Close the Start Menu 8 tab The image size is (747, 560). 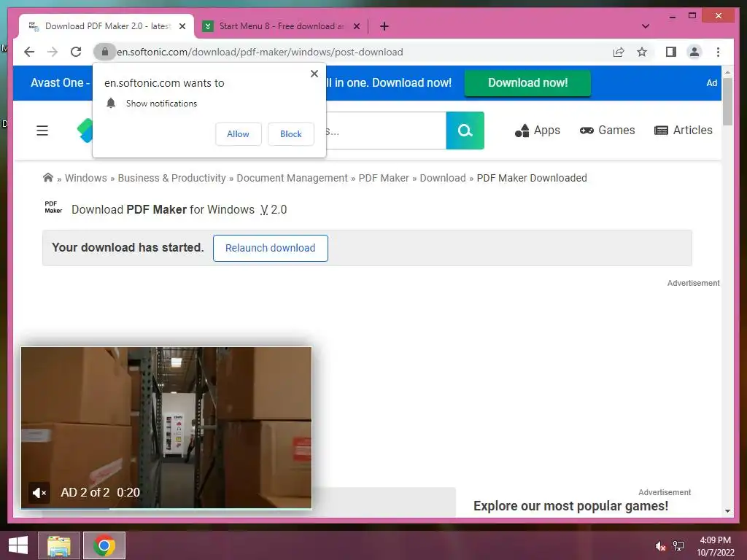click(356, 26)
